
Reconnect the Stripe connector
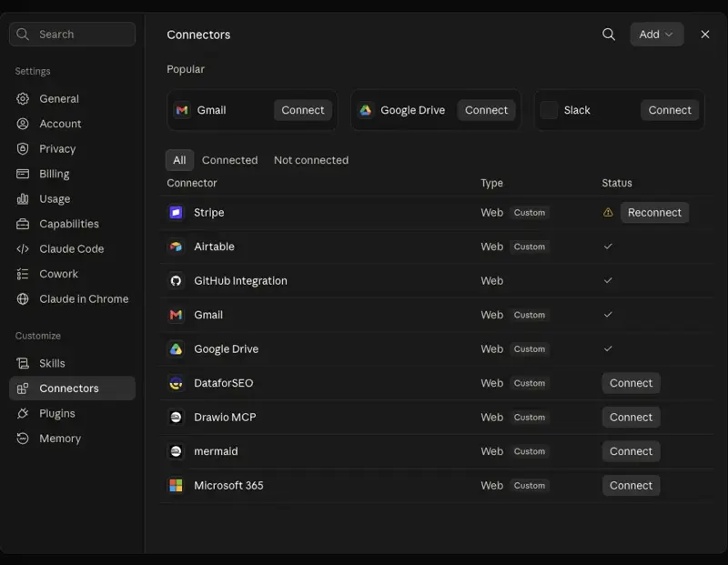654,213
